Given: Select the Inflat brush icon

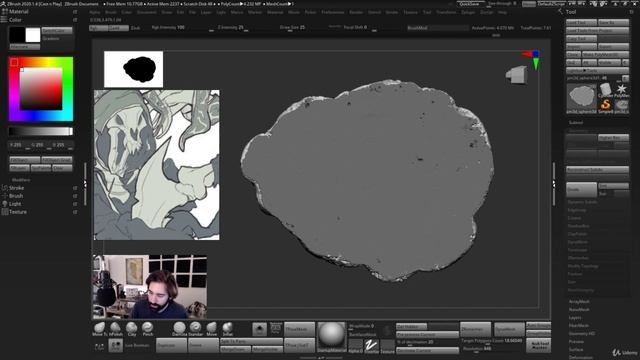Looking at the screenshot, I should click(x=228, y=328).
